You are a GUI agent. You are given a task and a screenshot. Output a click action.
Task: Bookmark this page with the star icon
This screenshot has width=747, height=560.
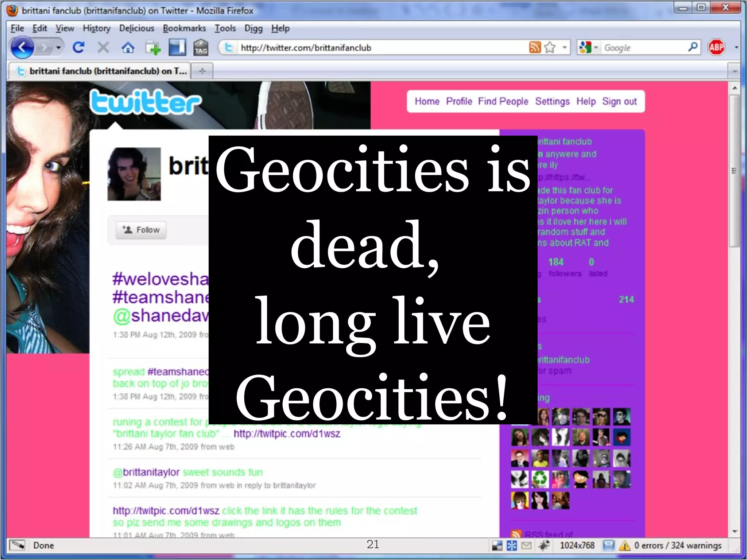550,47
